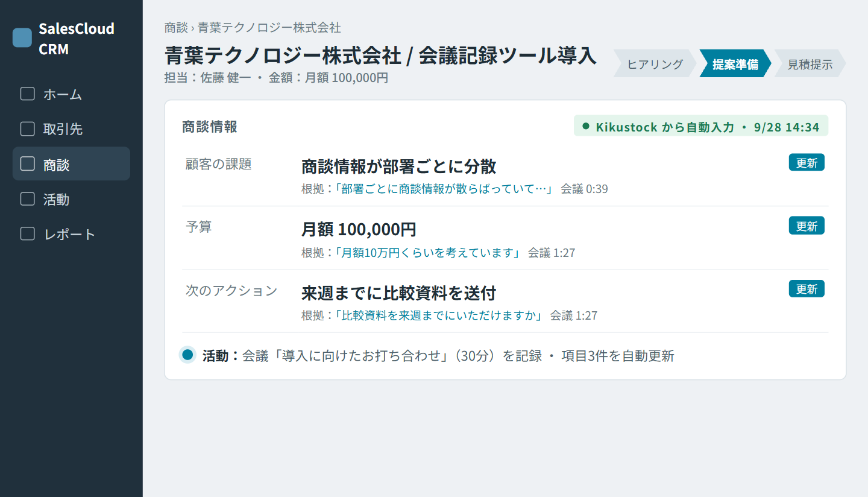868x497 pixels.
Task: Click the 活動 sidebar icon
Action: [28, 199]
